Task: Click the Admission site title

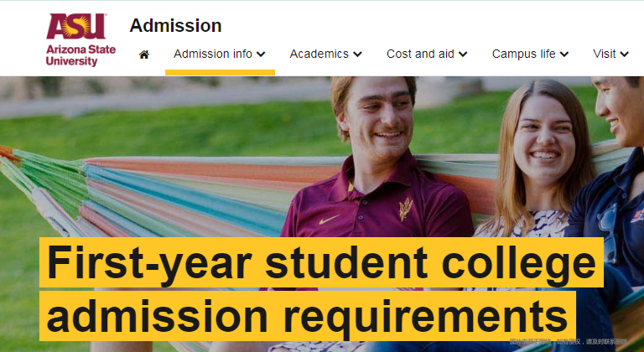Action: [x=175, y=26]
